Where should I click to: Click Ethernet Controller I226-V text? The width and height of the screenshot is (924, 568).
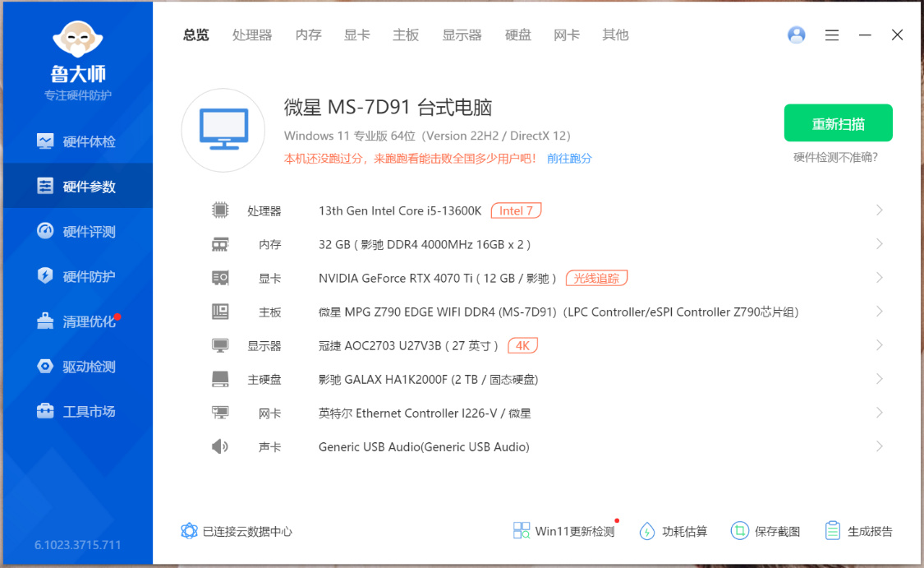point(426,413)
